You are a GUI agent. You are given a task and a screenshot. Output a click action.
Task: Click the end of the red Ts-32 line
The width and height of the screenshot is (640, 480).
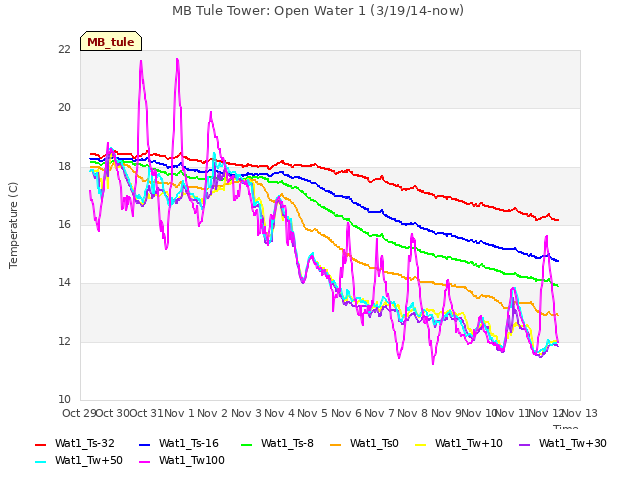click(x=558, y=220)
